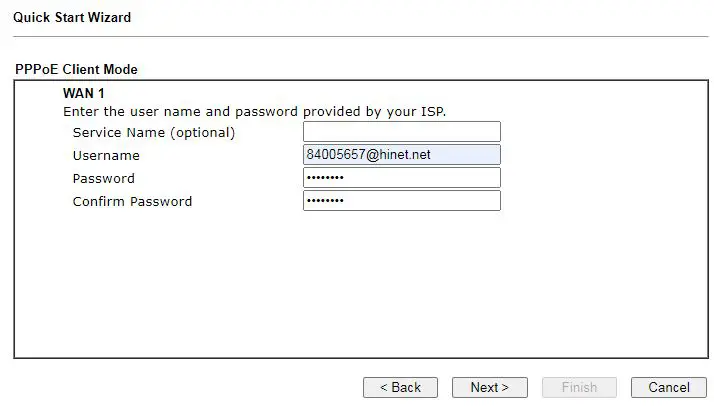Click the masked dots in Password field

coord(325,178)
